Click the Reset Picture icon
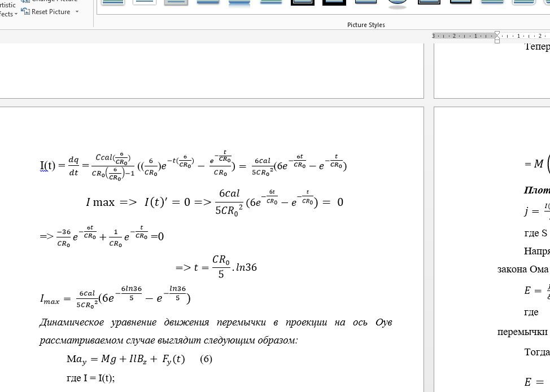 25,11
